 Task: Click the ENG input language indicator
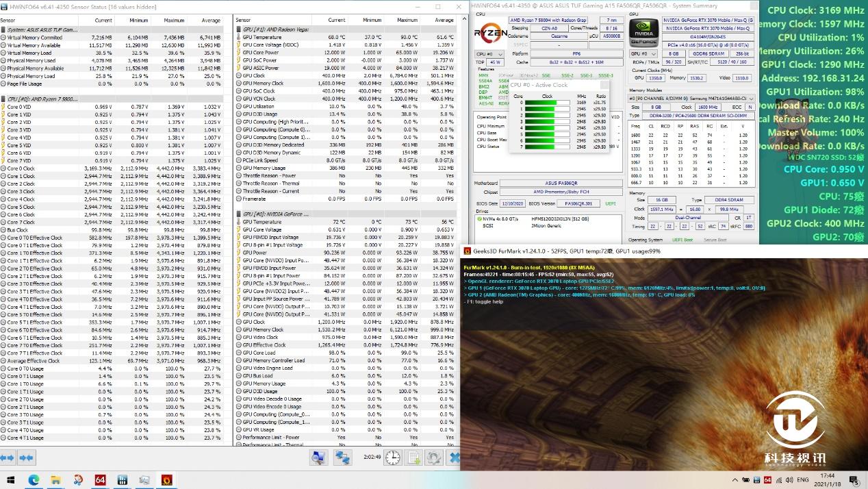click(803, 480)
